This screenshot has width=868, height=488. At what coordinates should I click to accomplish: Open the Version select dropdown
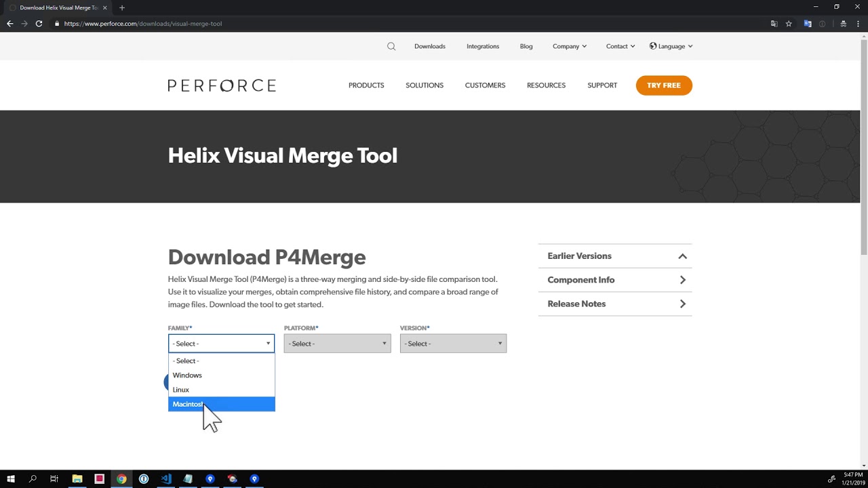click(x=453, y=344)
